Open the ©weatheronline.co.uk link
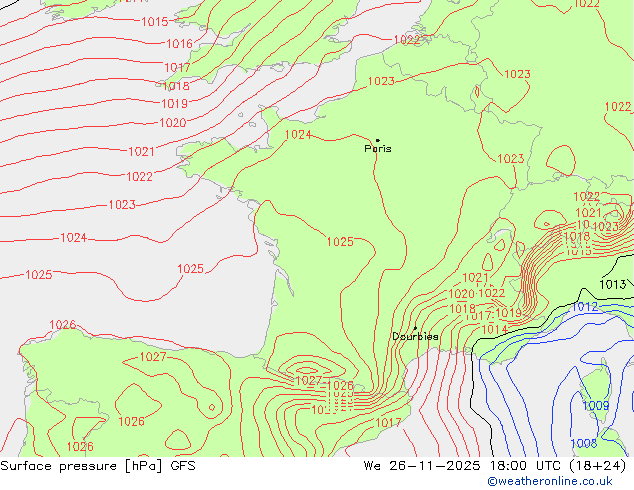The height and width of the screenshot is (490, 634). click(x=550, y=481)
